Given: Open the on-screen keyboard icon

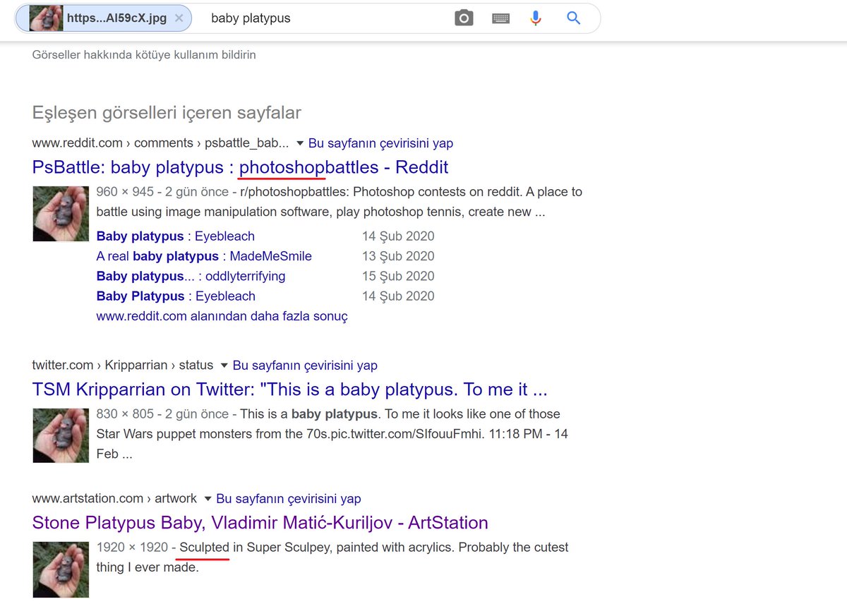Looking at the screenshot, I should 500,18.
